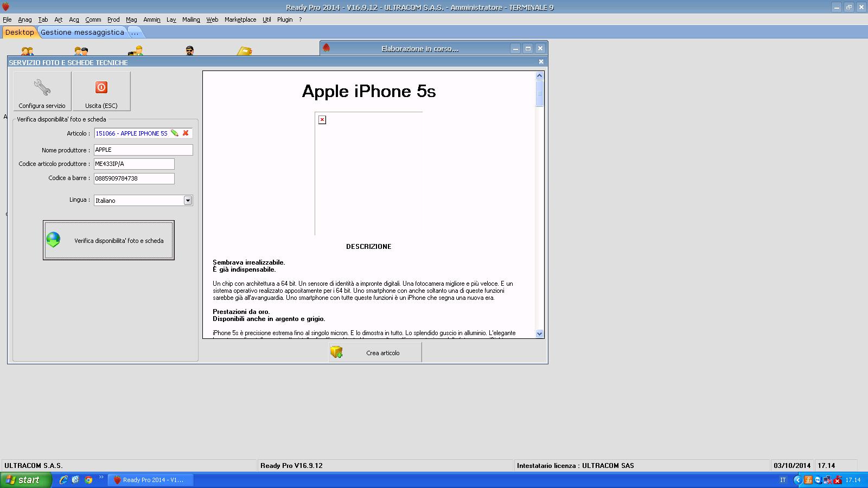Click datasheet vertical scrollbar thumb

pyautogui.click(x=539, y=93)
